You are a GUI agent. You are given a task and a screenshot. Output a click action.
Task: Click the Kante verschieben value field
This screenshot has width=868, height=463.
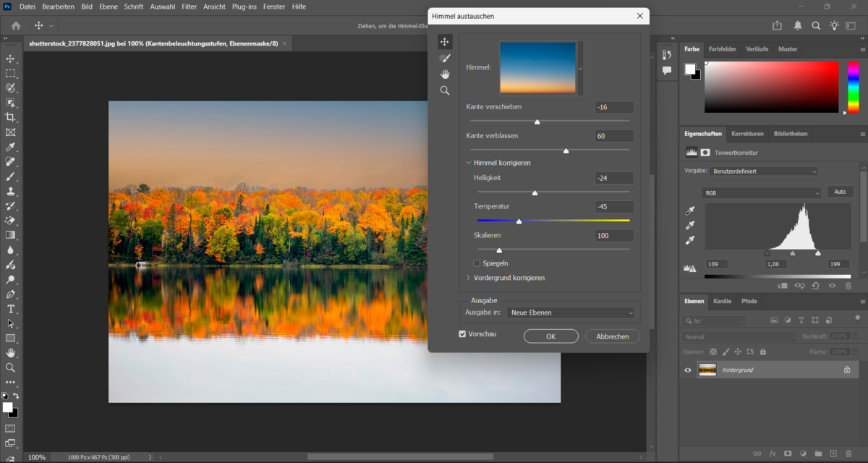pyautogui.click(x=613, y=106)
